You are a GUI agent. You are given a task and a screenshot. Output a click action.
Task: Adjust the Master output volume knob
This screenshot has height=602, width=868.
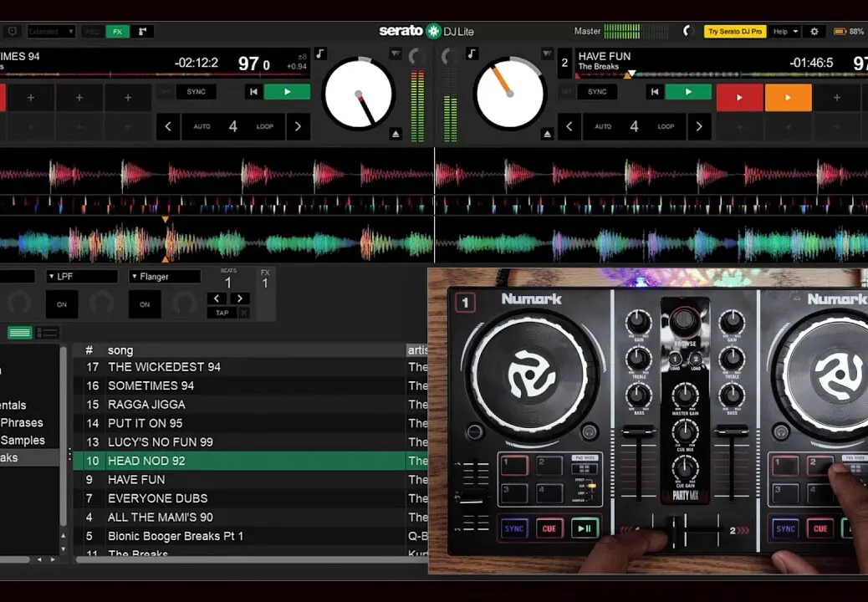tap(688, 31)
